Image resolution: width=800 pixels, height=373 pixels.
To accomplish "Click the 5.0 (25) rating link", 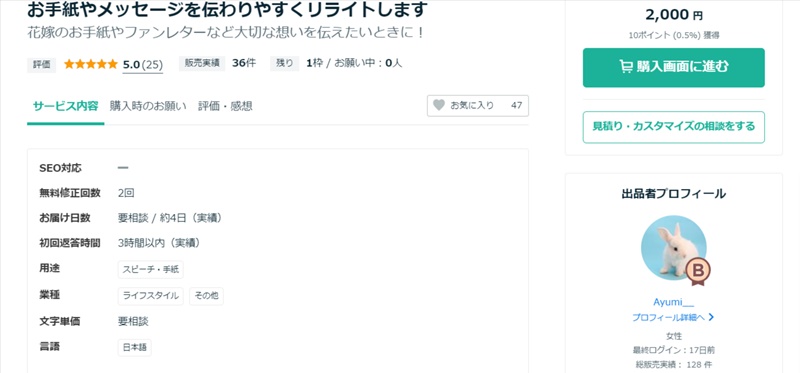I will click(x=142, y=65).
